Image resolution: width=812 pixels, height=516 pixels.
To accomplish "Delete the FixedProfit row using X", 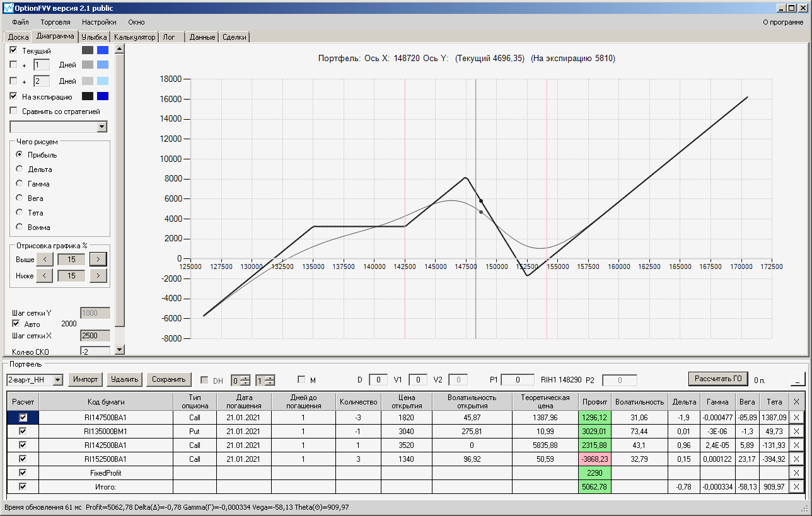I will tap(797, 473).
